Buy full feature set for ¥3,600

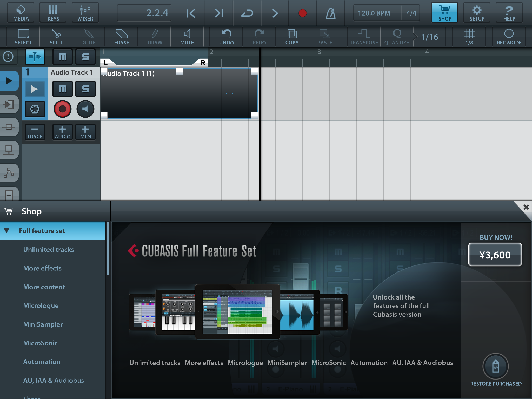(495, 255)
